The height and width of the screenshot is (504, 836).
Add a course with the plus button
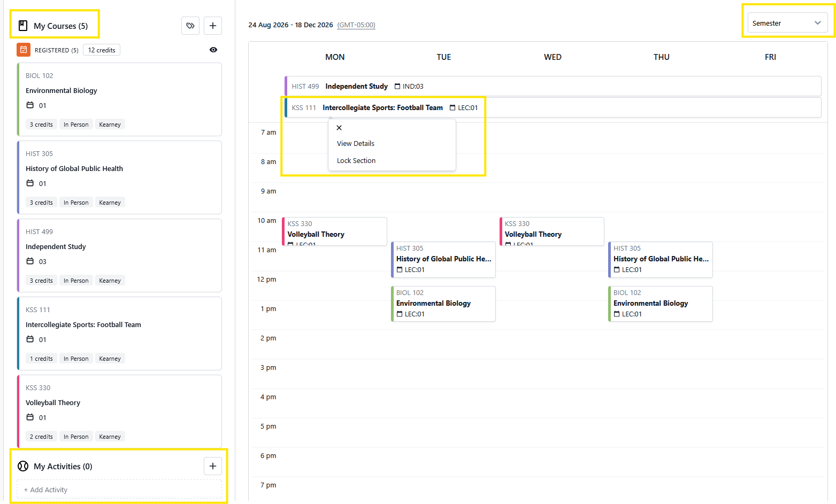(x=213, y=26)
